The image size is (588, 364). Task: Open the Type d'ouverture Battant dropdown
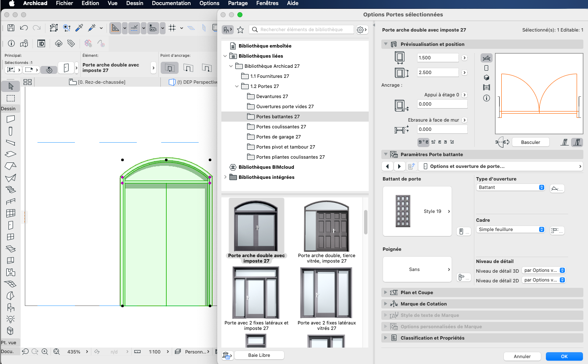click(x=511, y=187)
